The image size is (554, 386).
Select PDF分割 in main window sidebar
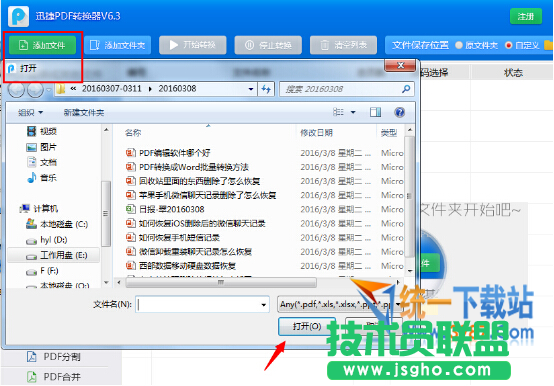click(62, 357)
